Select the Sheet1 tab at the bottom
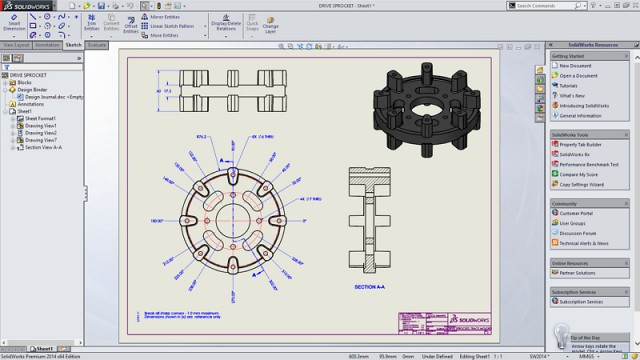Viewport: 640px width, 360px height. pos(42,349)
